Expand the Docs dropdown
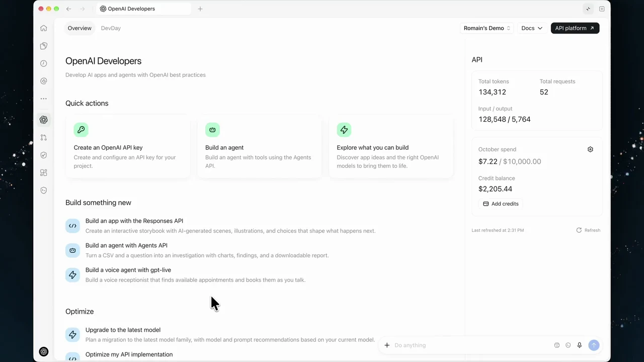The height and width of the screenshot is (362, 644). 532,28
